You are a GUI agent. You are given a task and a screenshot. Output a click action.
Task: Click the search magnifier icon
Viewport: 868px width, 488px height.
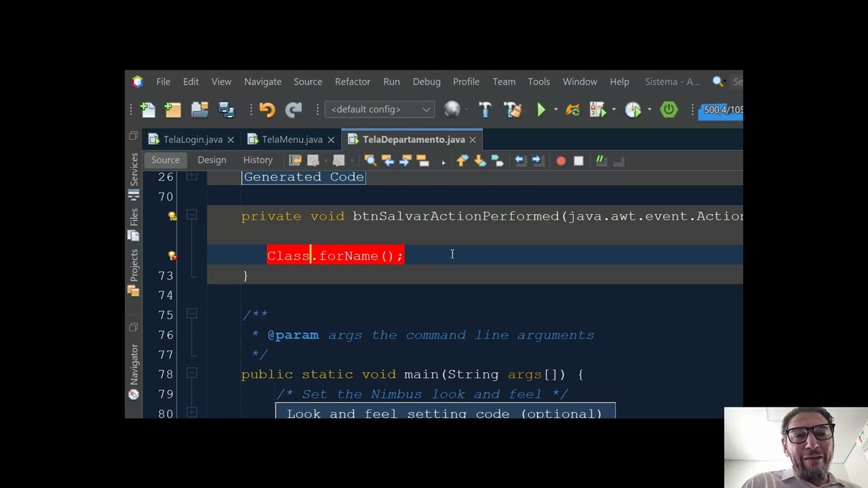point(718,81)
